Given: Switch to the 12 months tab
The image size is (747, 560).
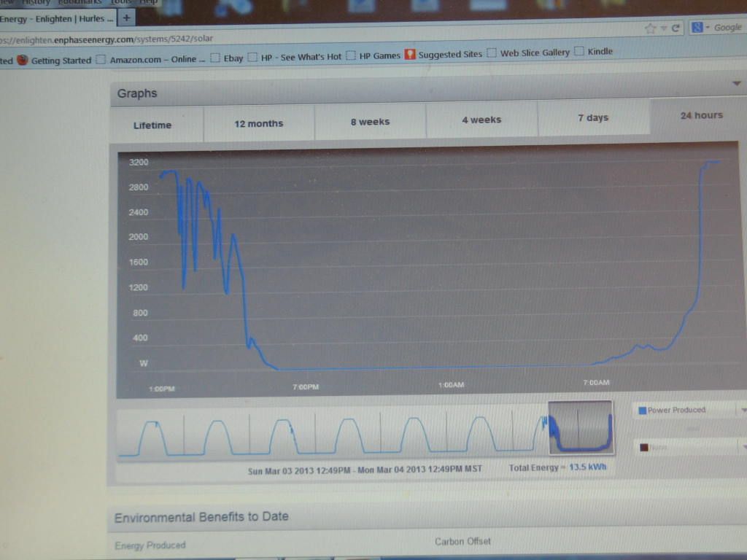Looking at the screenshot, I should point(258,124).
